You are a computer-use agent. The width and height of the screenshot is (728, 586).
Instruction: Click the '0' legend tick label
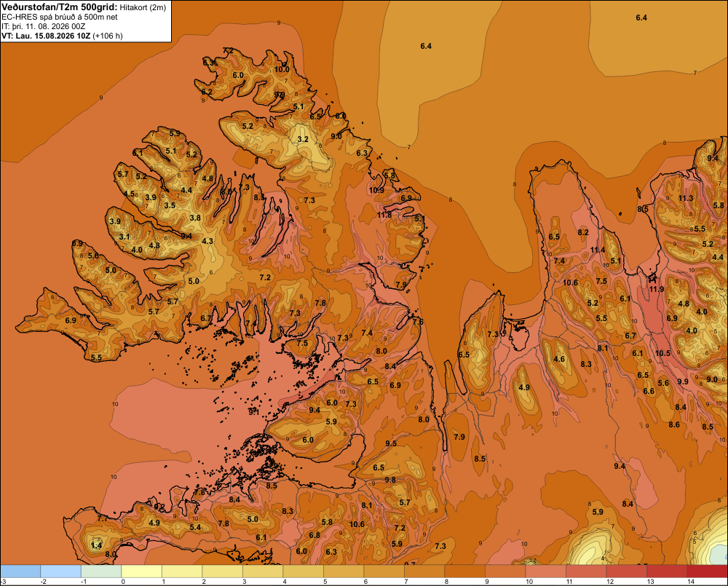[x=123, y=582]
